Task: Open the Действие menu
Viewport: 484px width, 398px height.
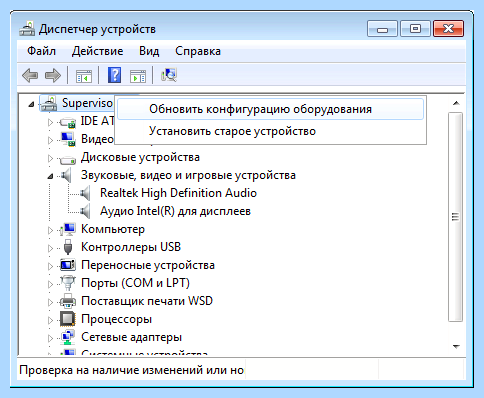Action: coord(97,51)
